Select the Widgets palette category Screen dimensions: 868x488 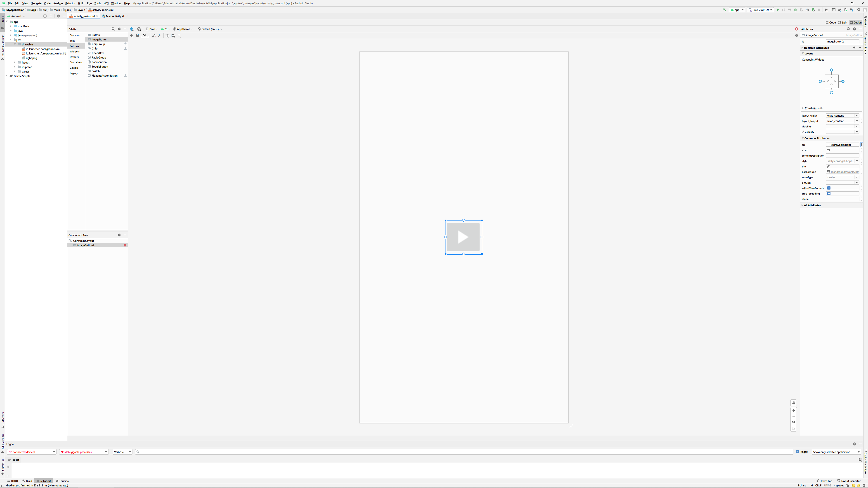(x=74, y=52)
